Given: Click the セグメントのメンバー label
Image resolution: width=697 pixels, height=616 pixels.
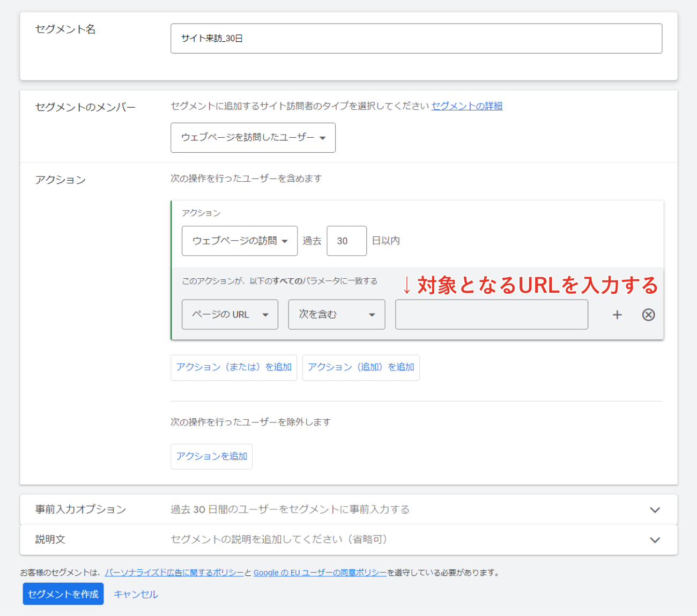Looking at the screenshot, I should click(x=85, y=107).
